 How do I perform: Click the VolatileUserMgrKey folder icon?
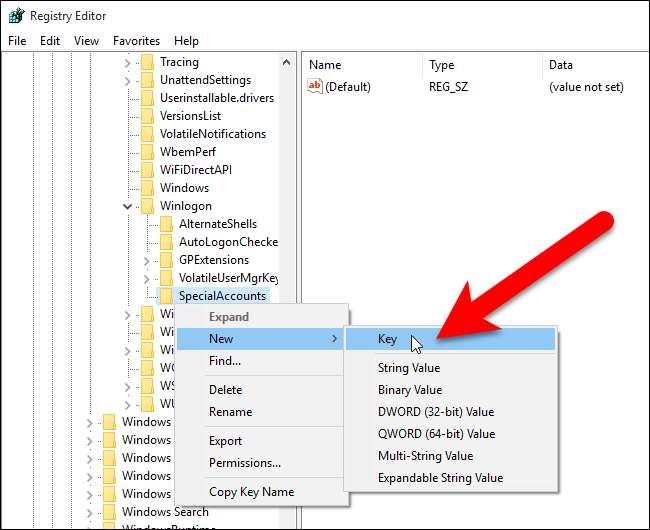pyautogui.click(x=167, y=278)
